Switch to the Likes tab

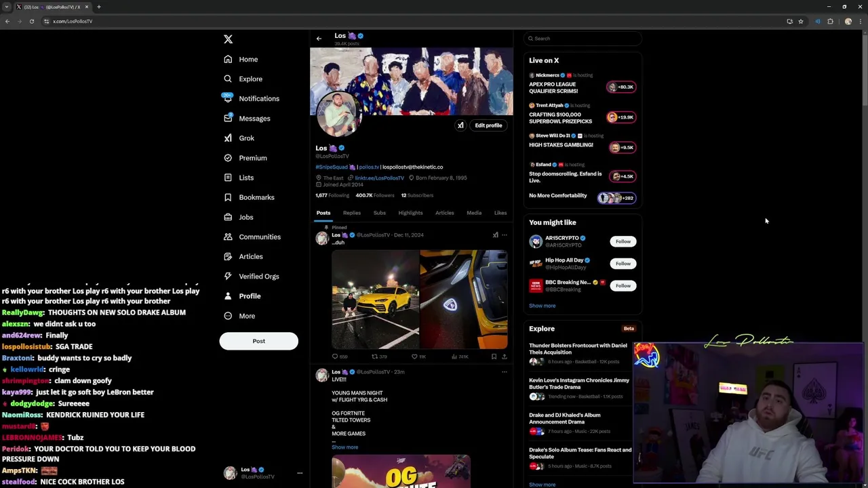point(500,213)
